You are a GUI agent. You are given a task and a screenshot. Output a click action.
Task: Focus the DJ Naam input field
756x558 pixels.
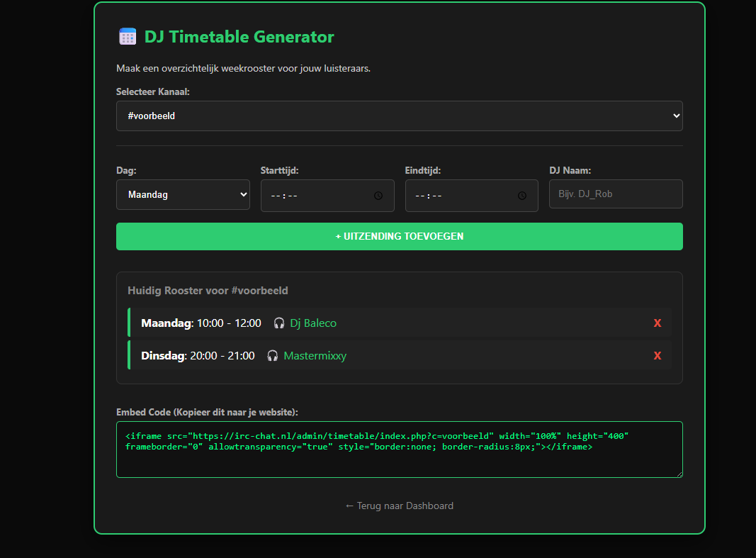coord(616,194)
